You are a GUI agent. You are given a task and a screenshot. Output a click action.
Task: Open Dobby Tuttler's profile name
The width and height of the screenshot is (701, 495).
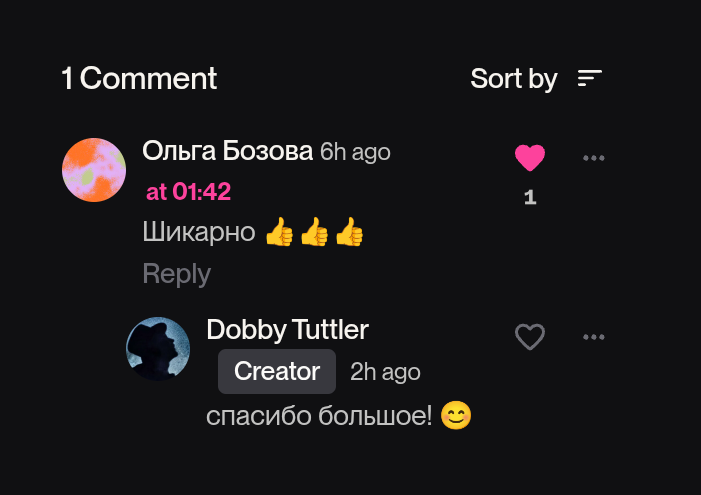(287, 329)
